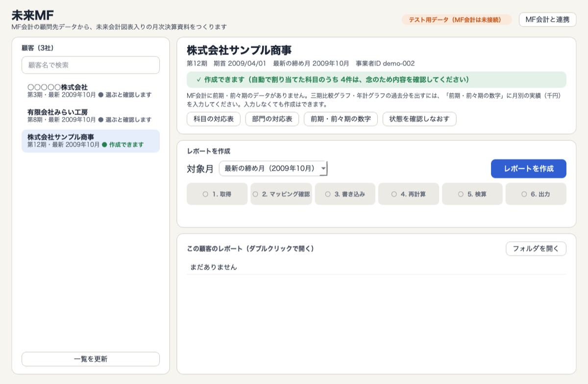Click the 顧客（3社）heading
588x384 pixels.
(38, 48)
